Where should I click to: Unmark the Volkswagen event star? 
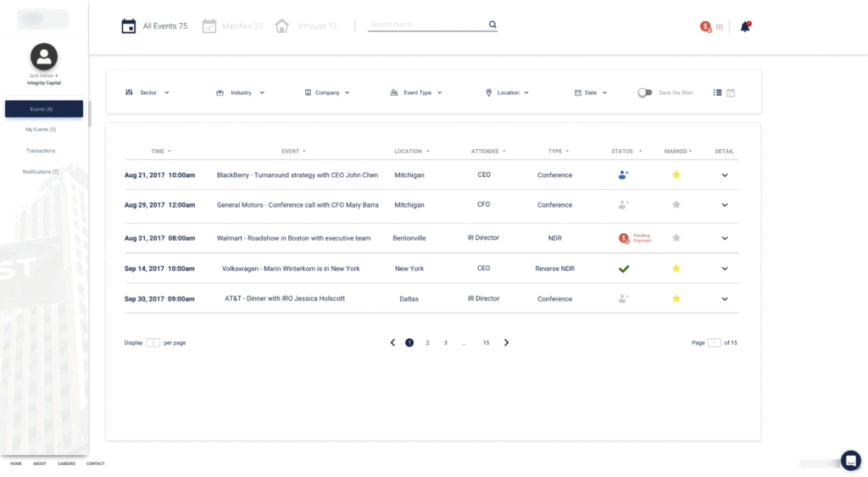coord(676,269)
